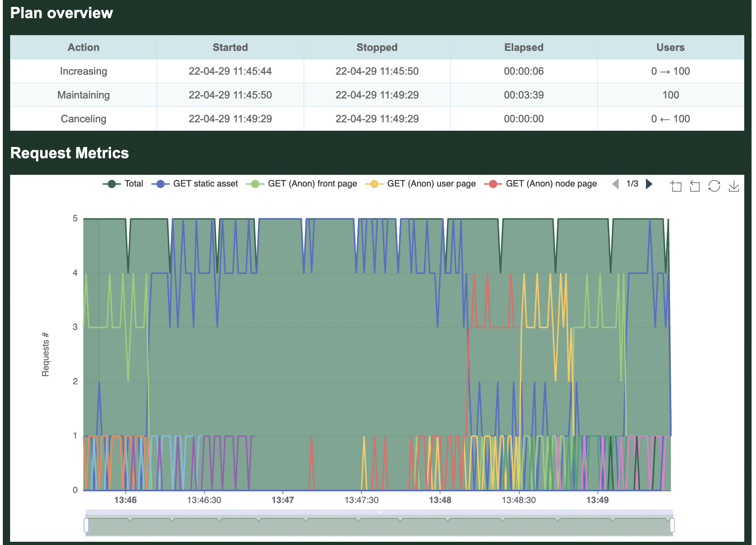
Task: Click the 13:47 x-axis label
Action: (x=283, y=500)
